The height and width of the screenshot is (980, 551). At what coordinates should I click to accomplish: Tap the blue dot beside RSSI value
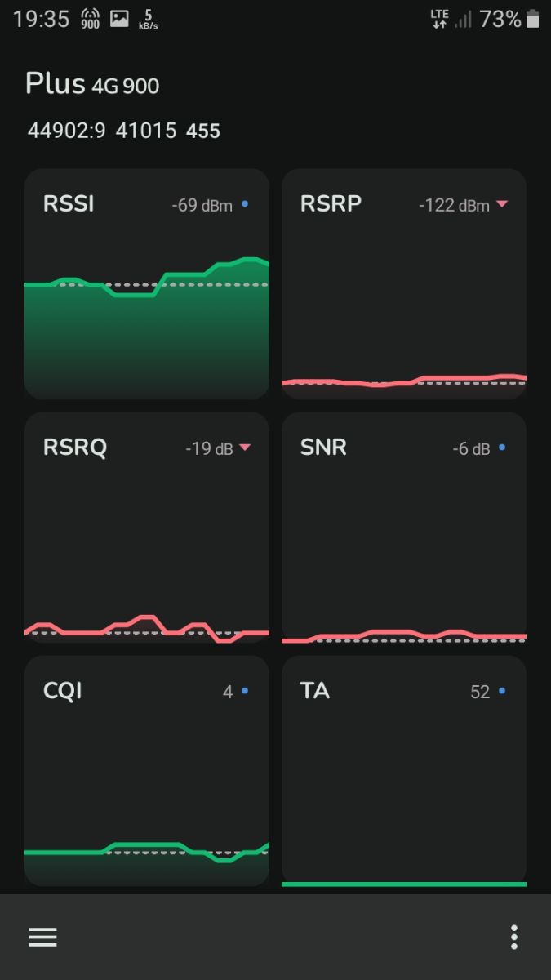[245, 204]
